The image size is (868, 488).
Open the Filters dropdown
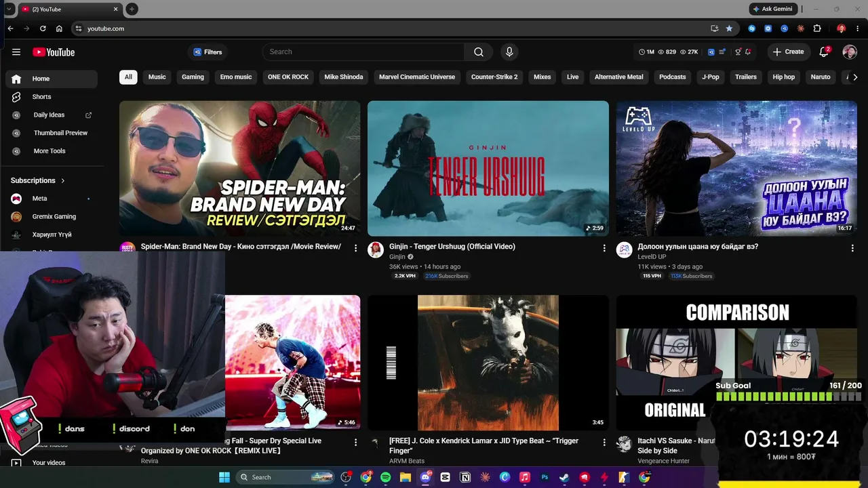[x=208, y=52]
